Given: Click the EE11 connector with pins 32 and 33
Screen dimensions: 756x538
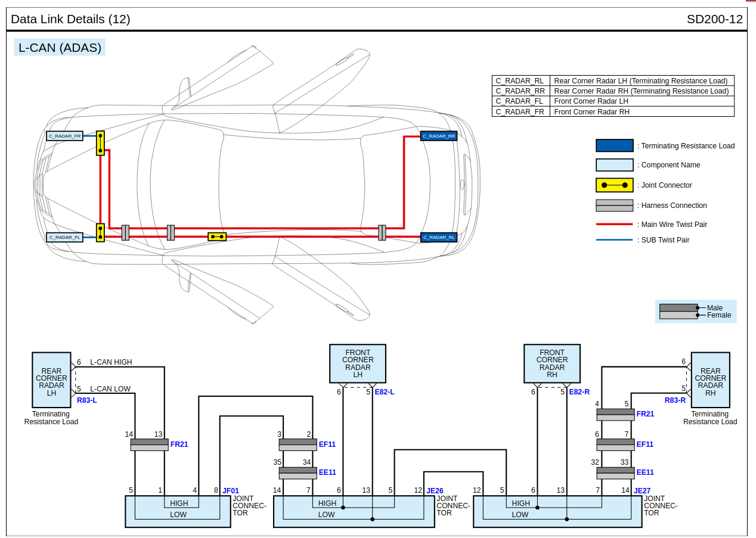Looking at the screenshot, I should [615, 472].
